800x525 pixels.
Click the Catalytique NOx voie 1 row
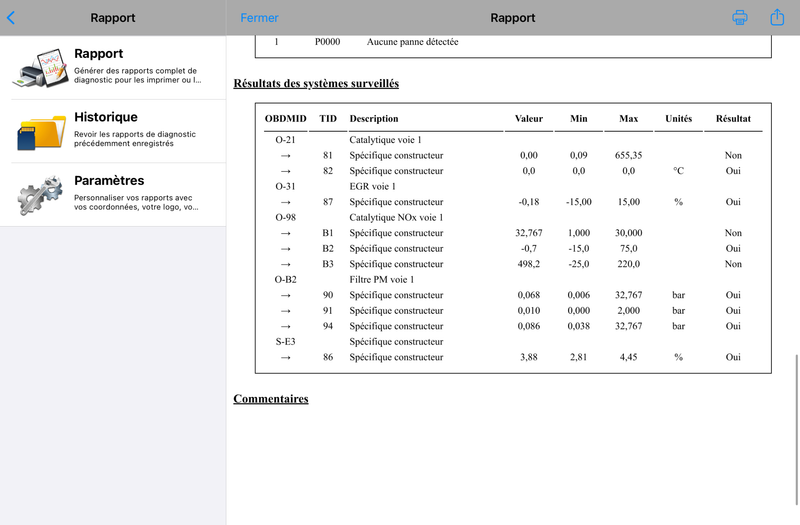point(513,217)
